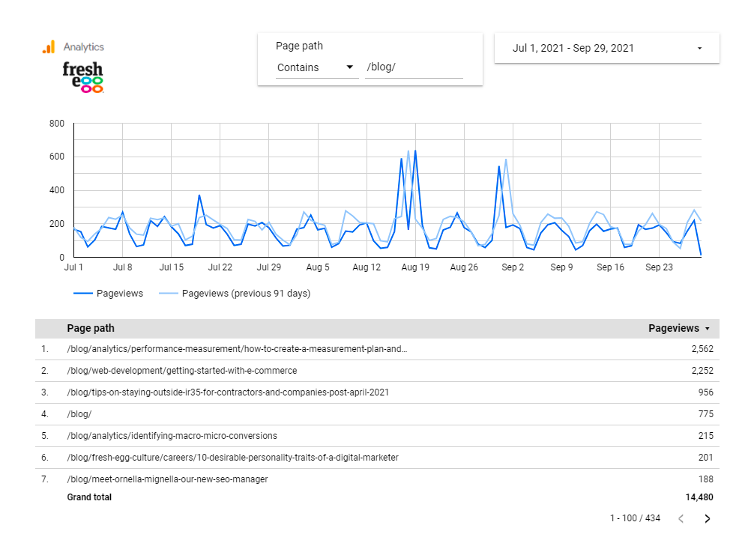Select the ir35-for-contractors page path row

(377, 392)
